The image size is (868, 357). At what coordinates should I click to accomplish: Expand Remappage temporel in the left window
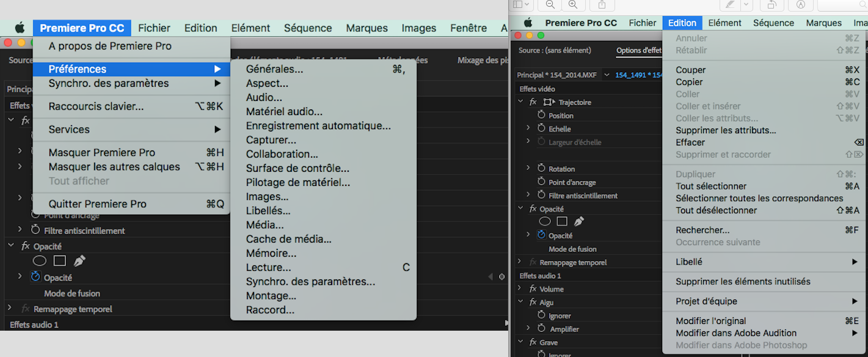(10, 309)
